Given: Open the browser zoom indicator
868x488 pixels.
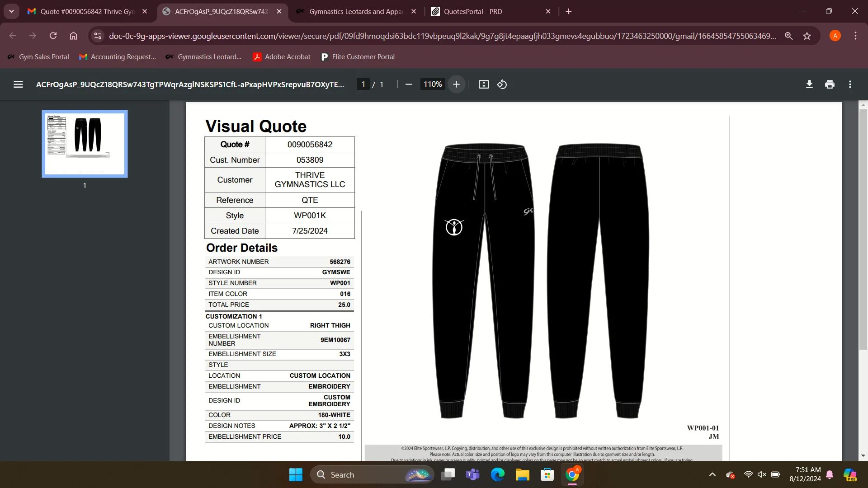Looking at the screenshot, I should (x=788, y=36).
